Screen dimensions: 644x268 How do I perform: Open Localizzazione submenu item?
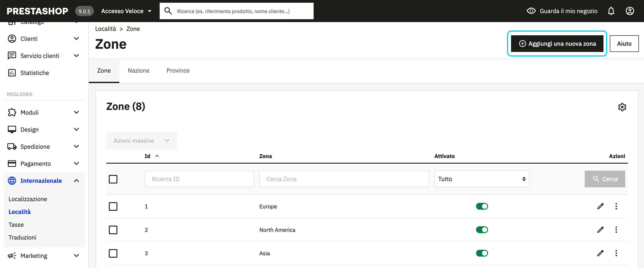tap(28, 199)
